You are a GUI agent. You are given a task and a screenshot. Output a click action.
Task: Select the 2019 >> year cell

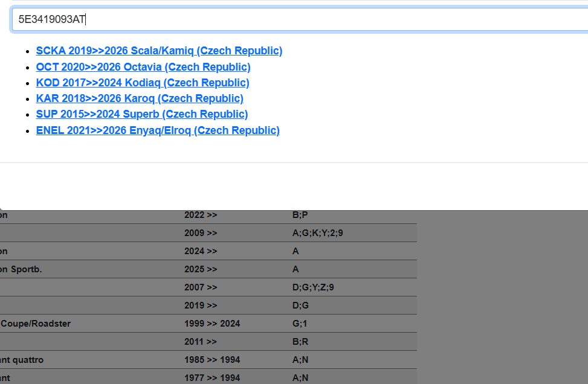point(201,306)
